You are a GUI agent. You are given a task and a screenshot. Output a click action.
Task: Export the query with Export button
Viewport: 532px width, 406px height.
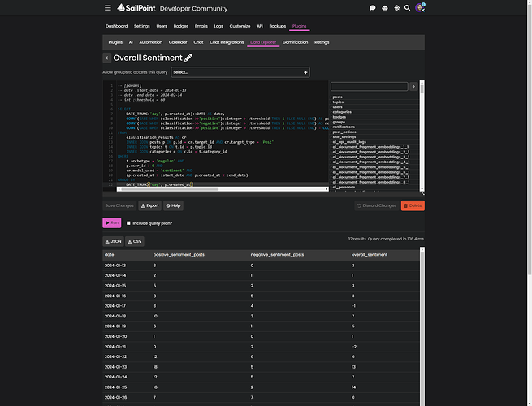click(149, 205)
